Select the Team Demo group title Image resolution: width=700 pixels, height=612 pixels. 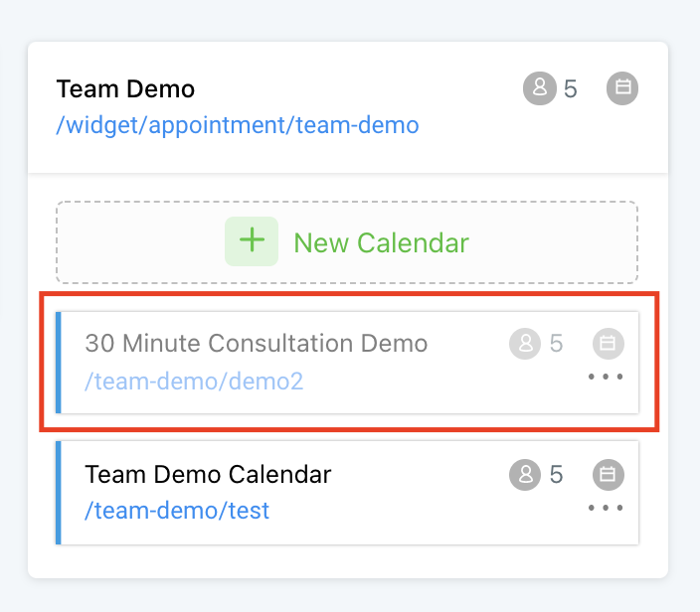[x=125, y=89]
